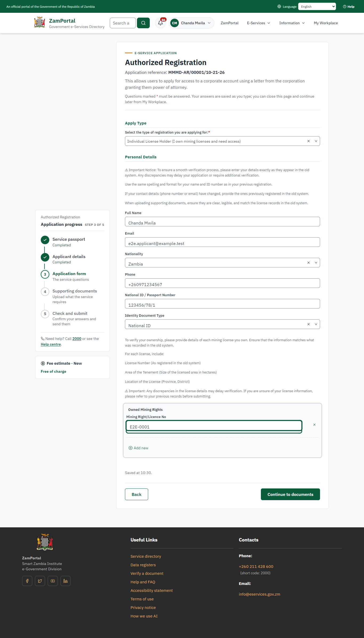This screenshot has width=364, height=638.
Task: Click the Back button
Action: pyautogui.click(x=136, y=494)
